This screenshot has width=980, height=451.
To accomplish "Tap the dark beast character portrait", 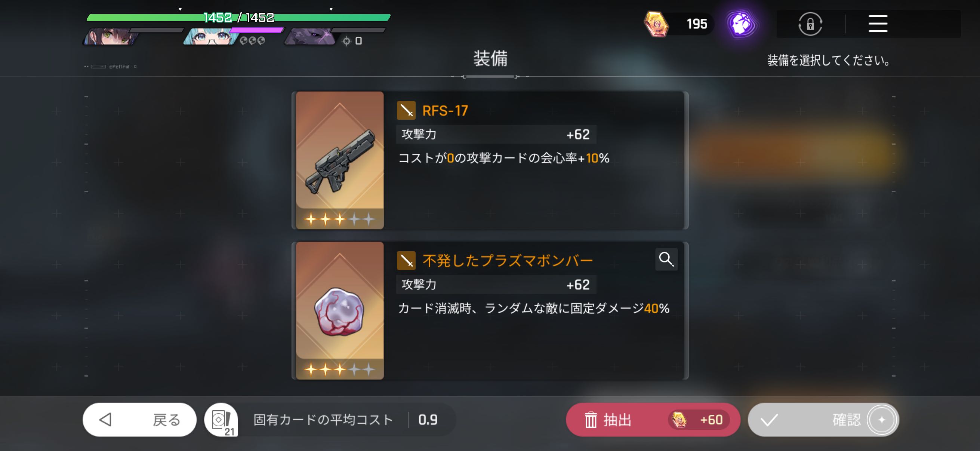I will pyautogui.click(x=311, y=37).
